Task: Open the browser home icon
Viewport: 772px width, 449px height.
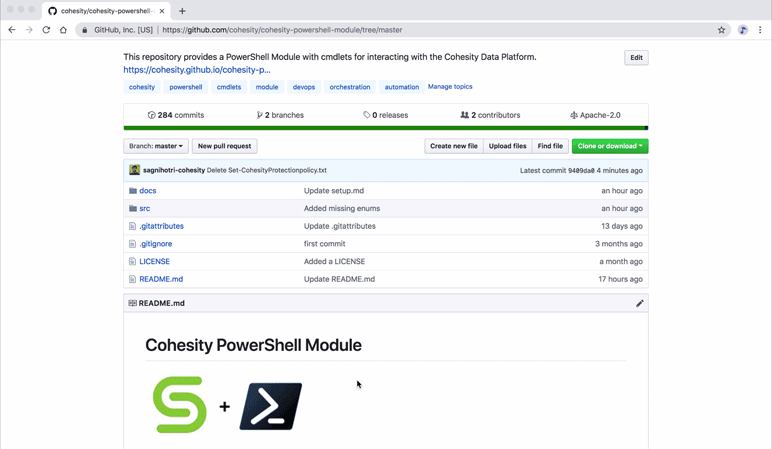Action: pos(64,30)
